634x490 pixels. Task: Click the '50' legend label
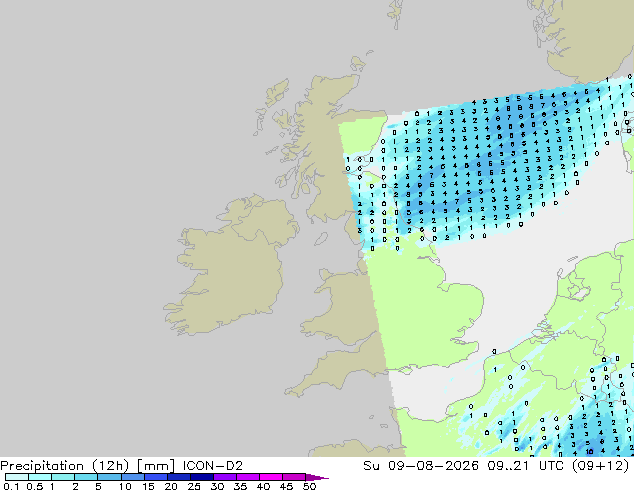pos(309,486)
